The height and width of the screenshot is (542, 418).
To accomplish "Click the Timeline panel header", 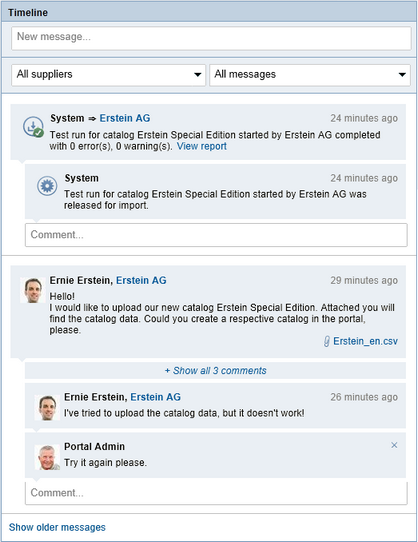I will 209,12.
